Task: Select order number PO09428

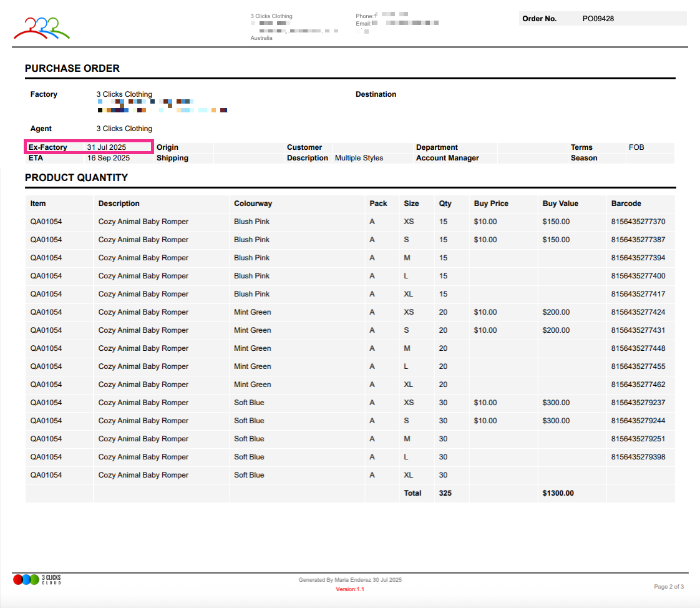Action: tap(598, 19)
